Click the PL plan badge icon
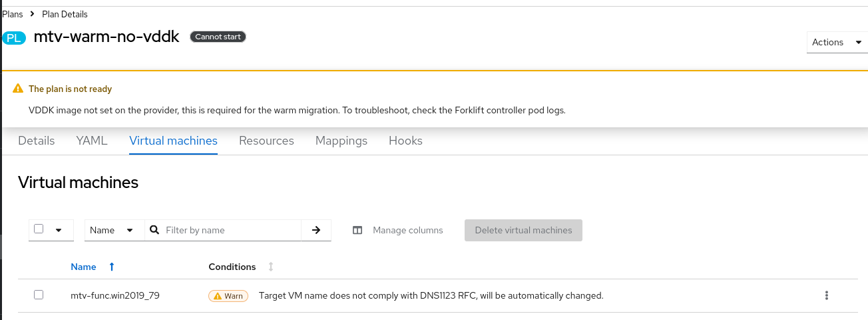Screen dimensions: 868x320 [x=13, y=38]
